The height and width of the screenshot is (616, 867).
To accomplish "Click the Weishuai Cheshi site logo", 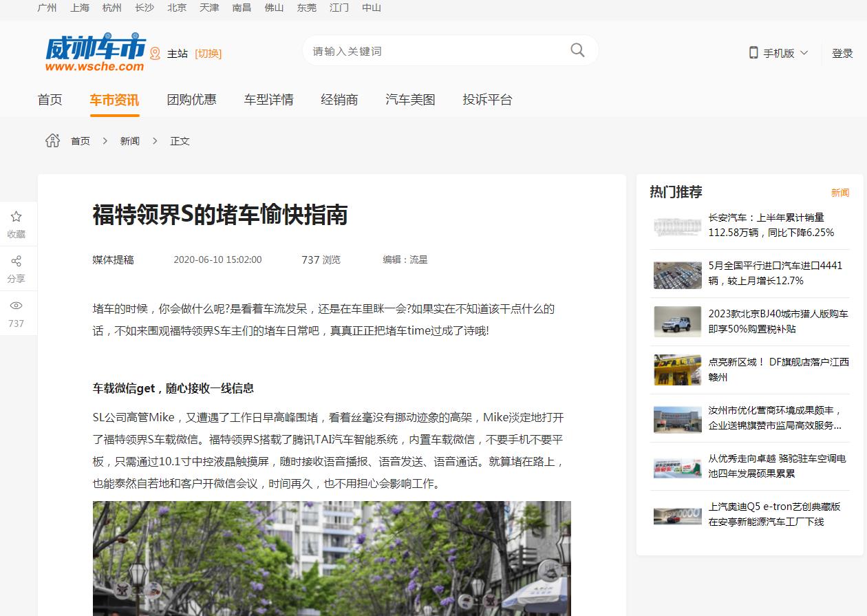I will pos(96,52).
